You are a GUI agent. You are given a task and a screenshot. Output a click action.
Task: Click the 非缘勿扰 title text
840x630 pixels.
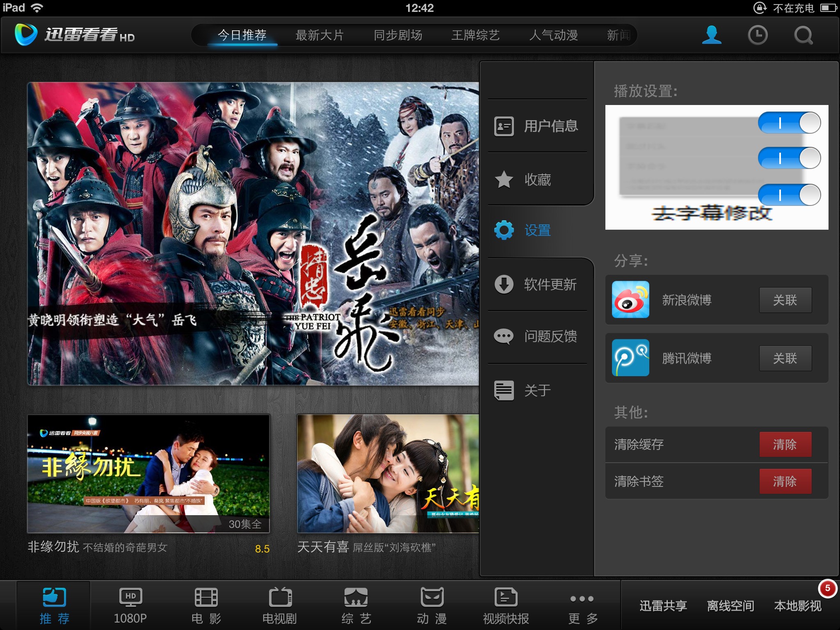coord(53,547)
